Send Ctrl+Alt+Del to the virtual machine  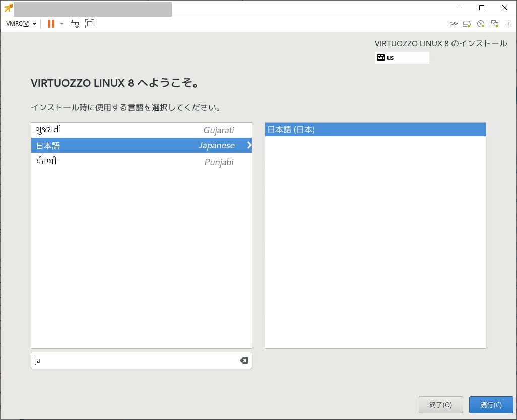75,24
